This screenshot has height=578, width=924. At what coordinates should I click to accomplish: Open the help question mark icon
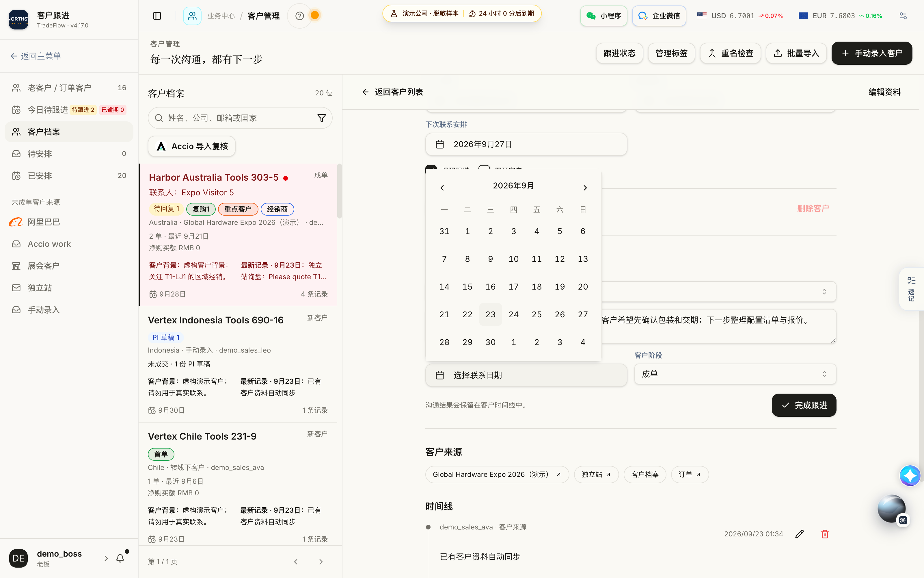tap(300, 16)
